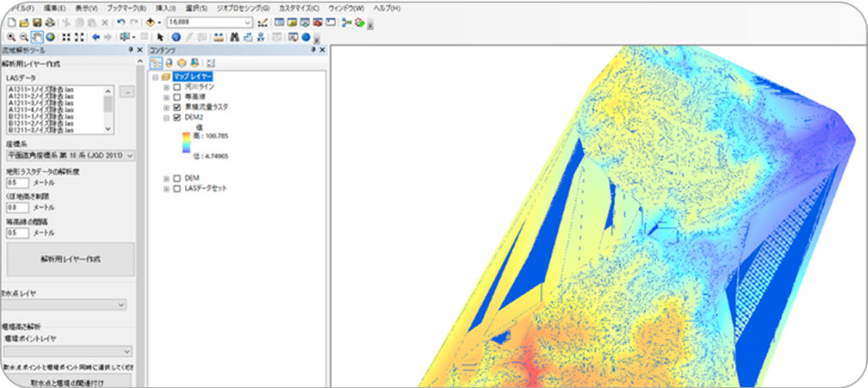The image size is (868, 388).
Task: Click the Save document icon
Action: click(38, 22)
